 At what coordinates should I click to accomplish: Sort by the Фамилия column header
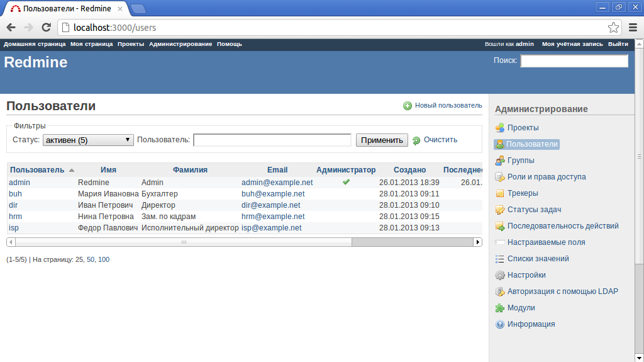[190, 170]
